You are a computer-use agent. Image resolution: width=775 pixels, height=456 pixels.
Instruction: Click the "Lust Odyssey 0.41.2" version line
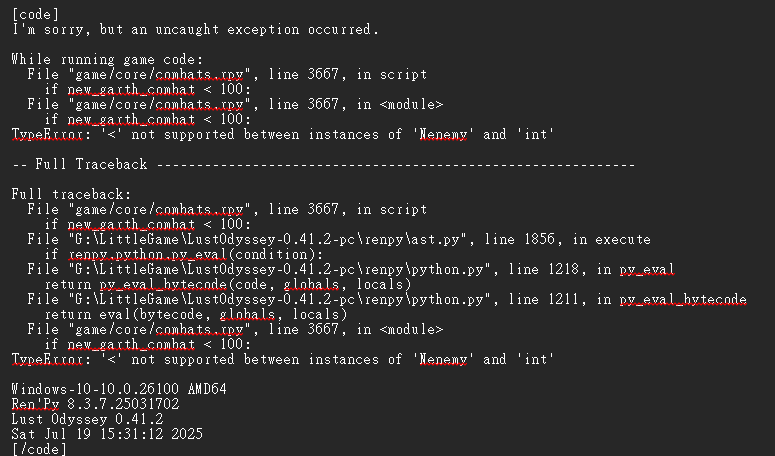click(87, 419)
